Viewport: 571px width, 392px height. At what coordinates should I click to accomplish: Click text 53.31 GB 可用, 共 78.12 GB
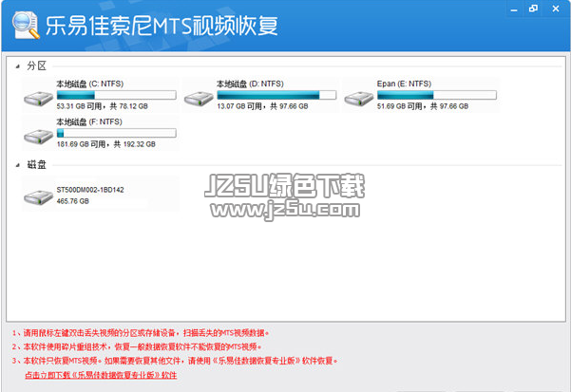click(x=103, y=106)
